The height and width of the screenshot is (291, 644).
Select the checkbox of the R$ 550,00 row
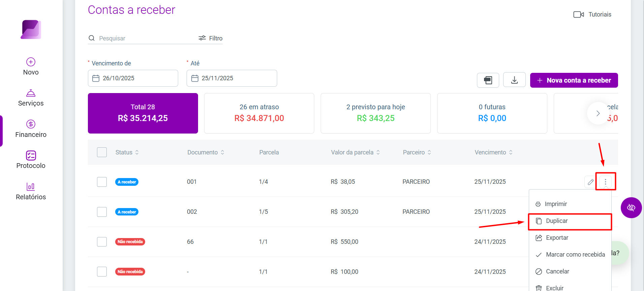(x=102, y=242)
